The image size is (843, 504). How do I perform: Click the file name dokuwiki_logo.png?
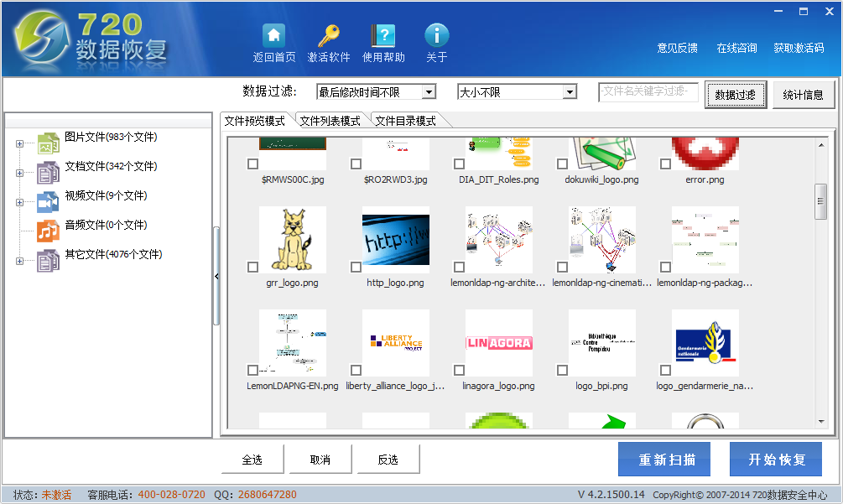pos(601,179)
